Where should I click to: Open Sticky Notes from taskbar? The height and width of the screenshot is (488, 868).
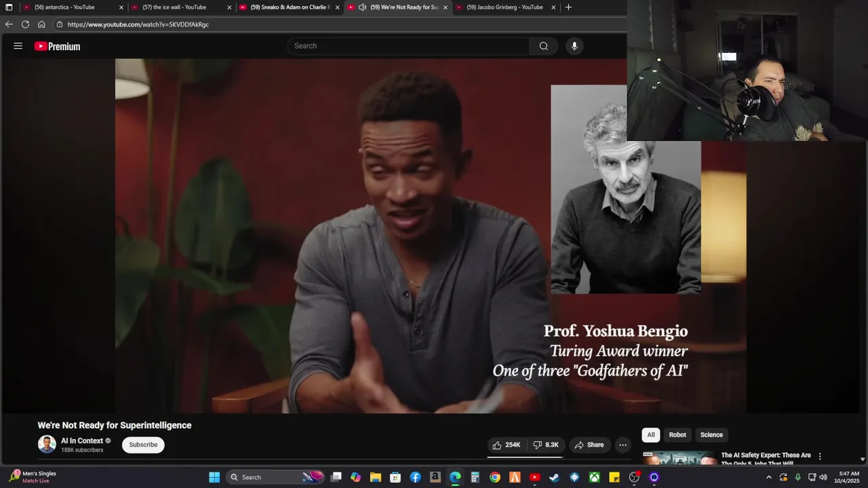coord(614,477)
